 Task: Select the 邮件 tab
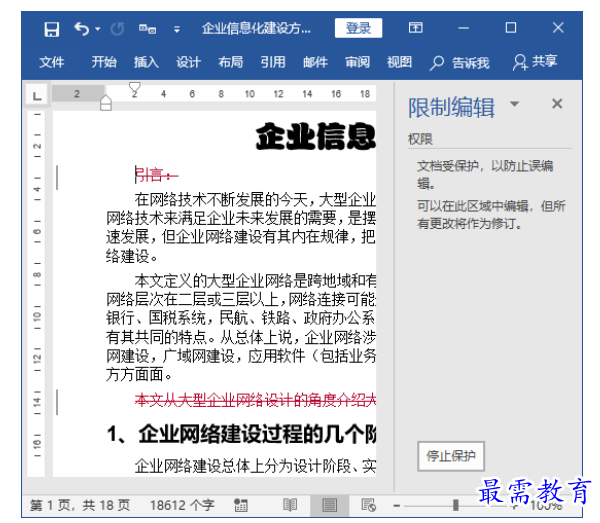click(x=315, y=62)
